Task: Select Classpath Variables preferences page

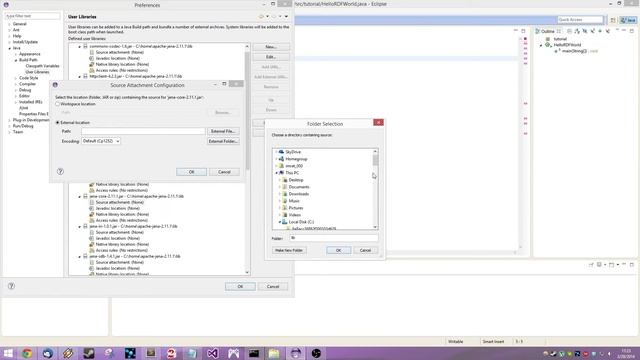Action: click(x=42, y=66)
